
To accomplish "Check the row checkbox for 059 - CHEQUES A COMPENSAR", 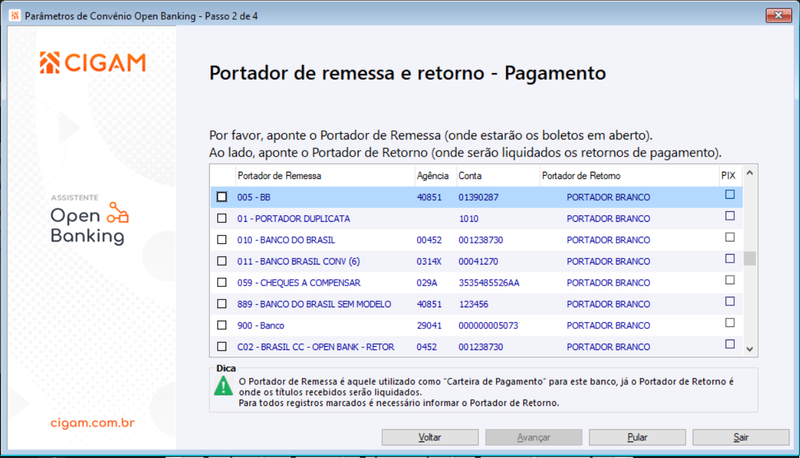I will click(221, 283).
